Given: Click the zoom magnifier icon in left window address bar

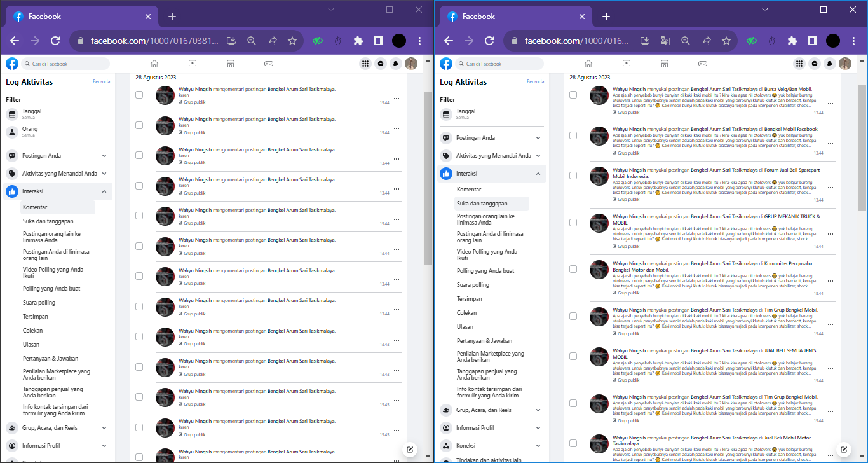Looking at the screenshot, I should 252,41.
